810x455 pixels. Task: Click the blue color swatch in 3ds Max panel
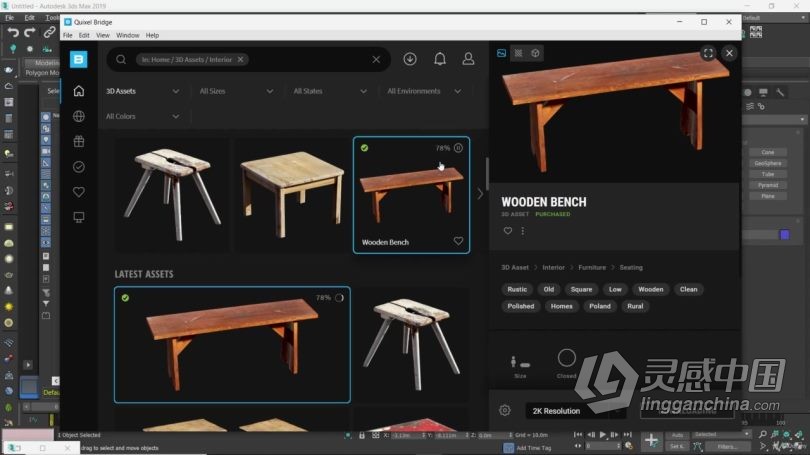point(785,234)
